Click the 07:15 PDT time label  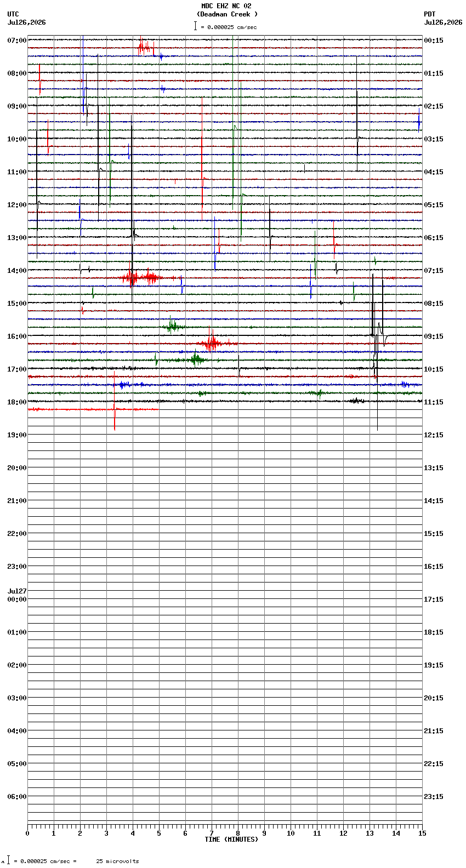coord(434,271)
